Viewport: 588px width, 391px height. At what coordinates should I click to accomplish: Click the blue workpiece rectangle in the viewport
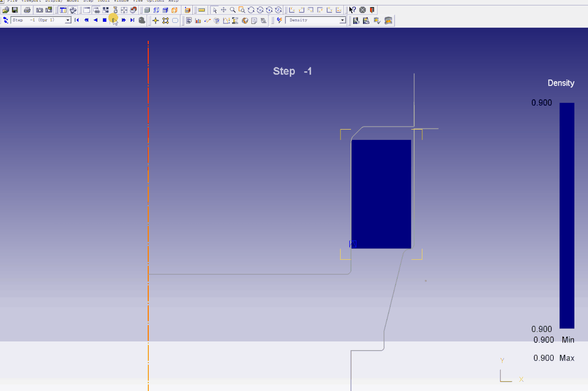point(381,194)
